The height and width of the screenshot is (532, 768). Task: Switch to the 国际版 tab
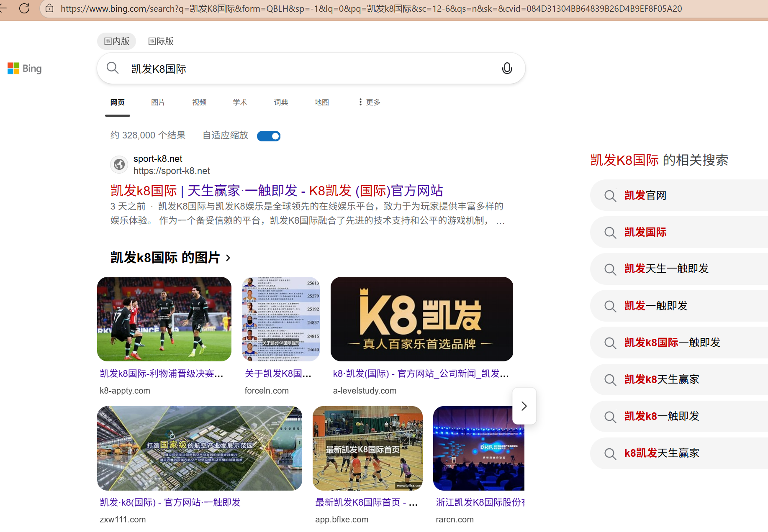[x=161, y=41]
